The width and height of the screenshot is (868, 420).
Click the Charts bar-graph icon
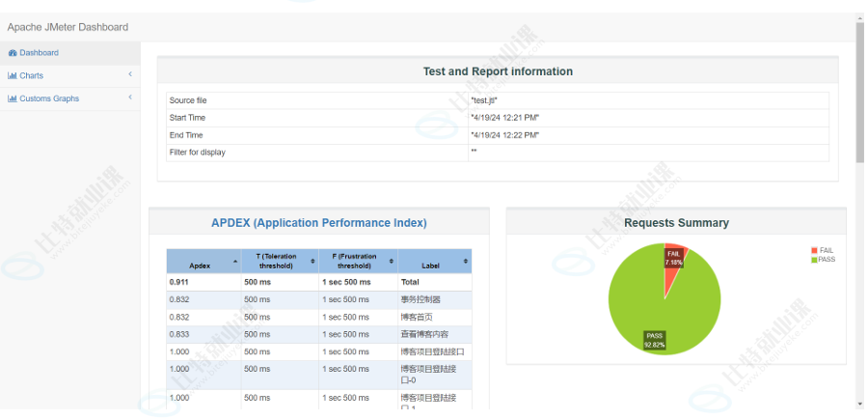coord(13,76)
